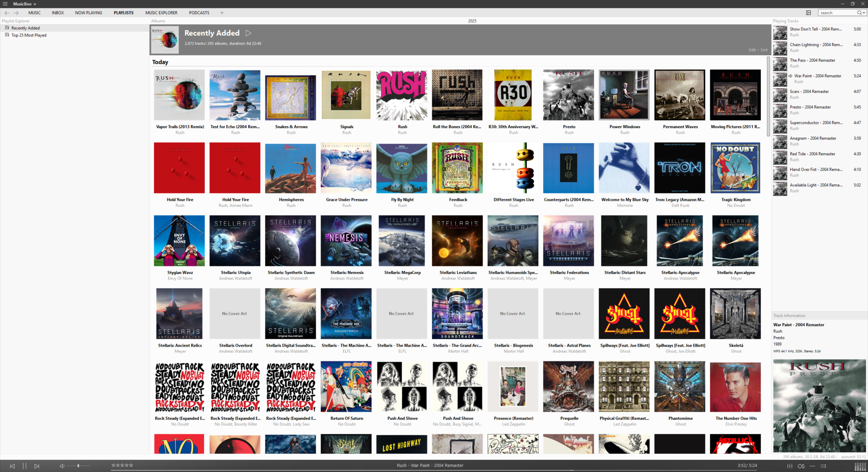Image resolution: width=868 pixels, height=472 pixels.
Task: Set the five-star track rating
Action: click(122, 466)
